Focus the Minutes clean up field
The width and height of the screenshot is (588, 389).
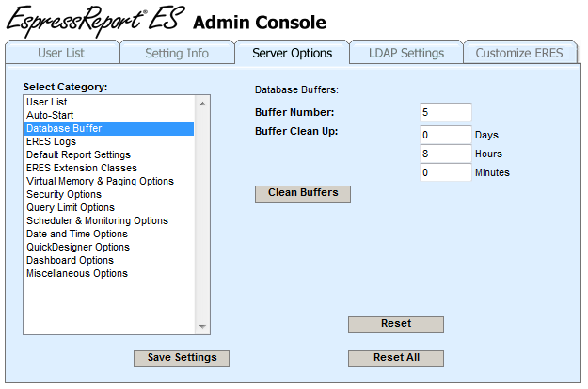[446, 172]
